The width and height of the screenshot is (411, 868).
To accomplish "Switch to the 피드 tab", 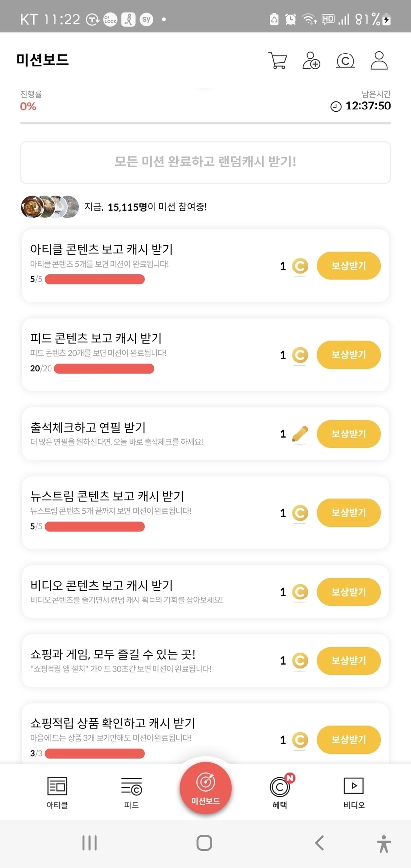I will click(x=131, y=792).
